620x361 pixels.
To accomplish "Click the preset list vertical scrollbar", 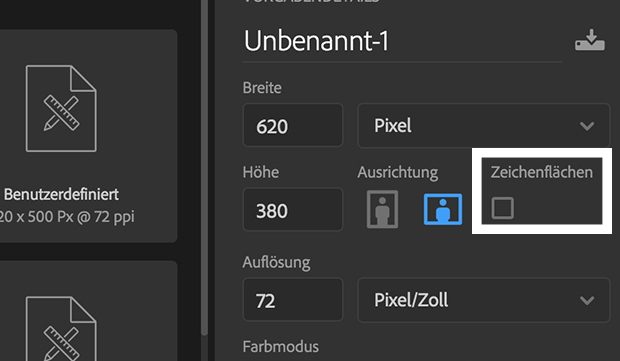I will click(x=204, y=166).
